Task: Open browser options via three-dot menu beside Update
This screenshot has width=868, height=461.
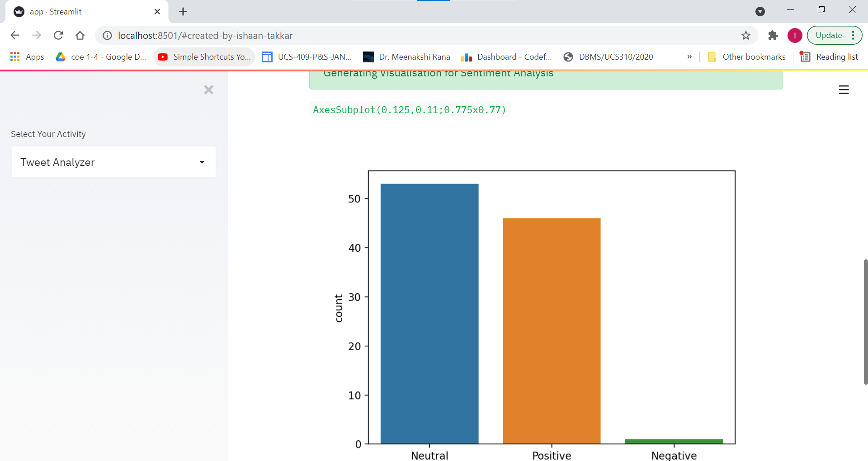Action: [x=853, y=35]
